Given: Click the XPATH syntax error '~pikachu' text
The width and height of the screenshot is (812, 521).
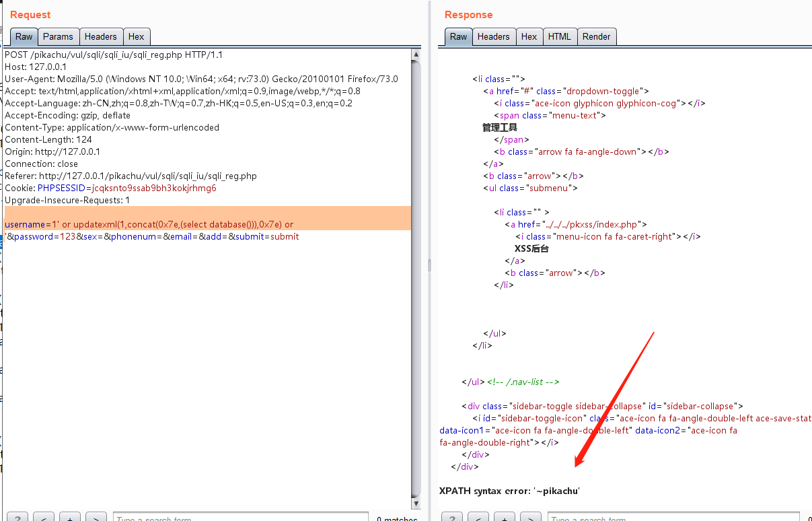Looking at the screenshot, I should 509,491.
